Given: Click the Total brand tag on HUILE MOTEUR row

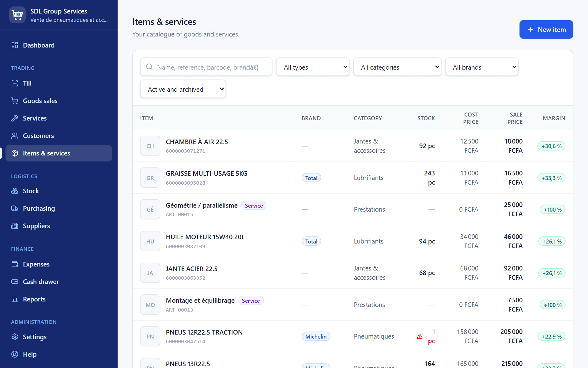Looking at the screenshot, I should tap(311, 241).
